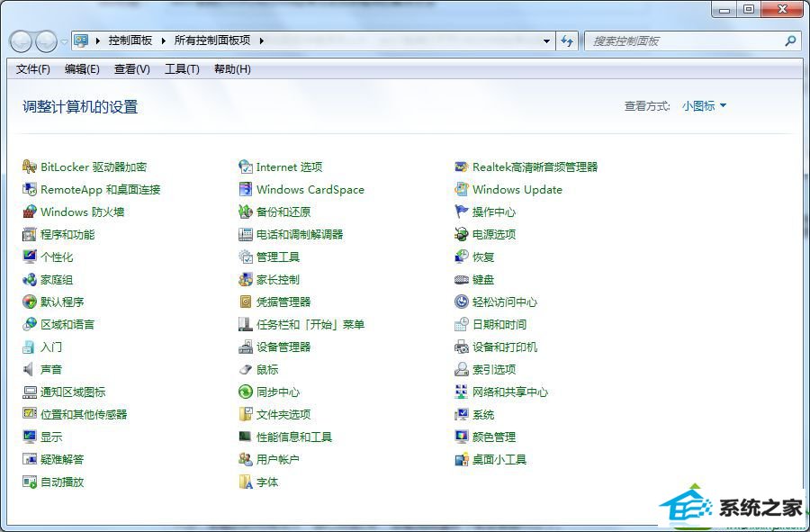Screen dimensions: 810x532
Task: Expand arrow after 所有控制面板项 in breadcrumb
Action: pos(261,41)
